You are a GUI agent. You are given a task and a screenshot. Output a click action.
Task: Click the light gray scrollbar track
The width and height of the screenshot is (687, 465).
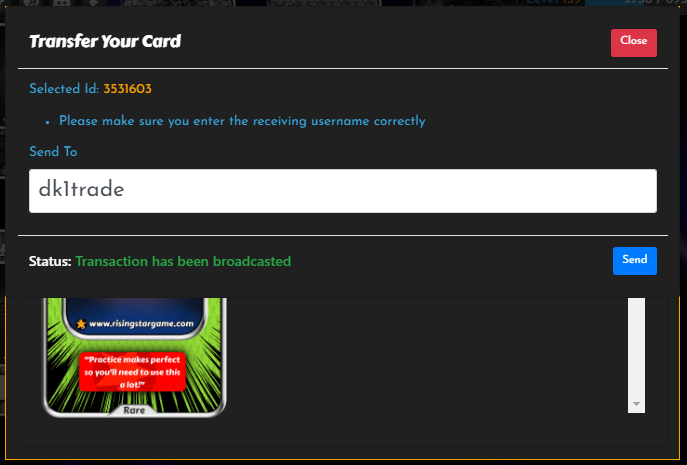(x=636, y=346)
